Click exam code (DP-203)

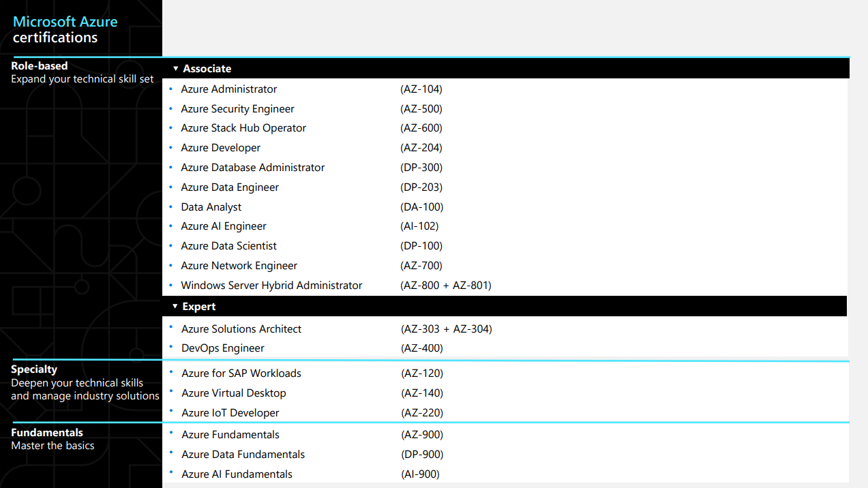(x=421, y=187)
